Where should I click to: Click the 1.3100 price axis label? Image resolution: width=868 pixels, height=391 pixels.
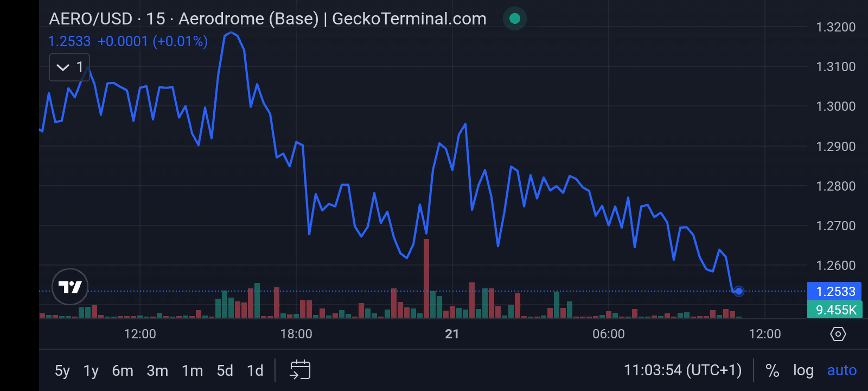coord(836,67)
